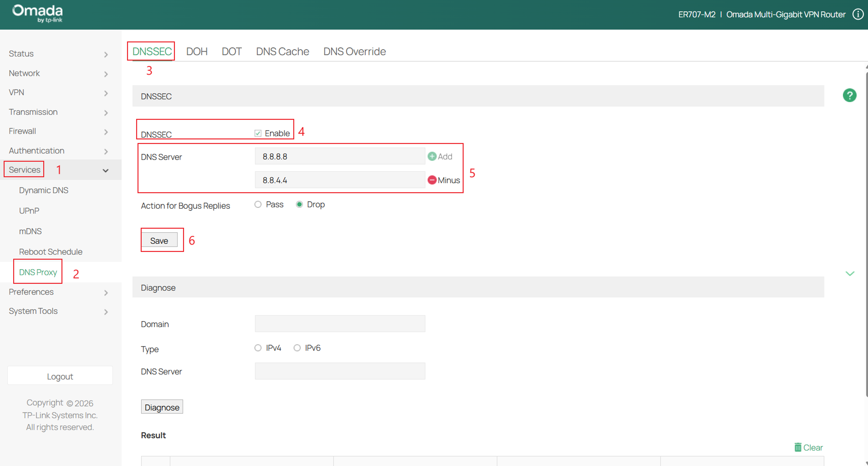The image size is (868, 466).
Task: Select the Pass radio button
Action: (x=258, y=204)
